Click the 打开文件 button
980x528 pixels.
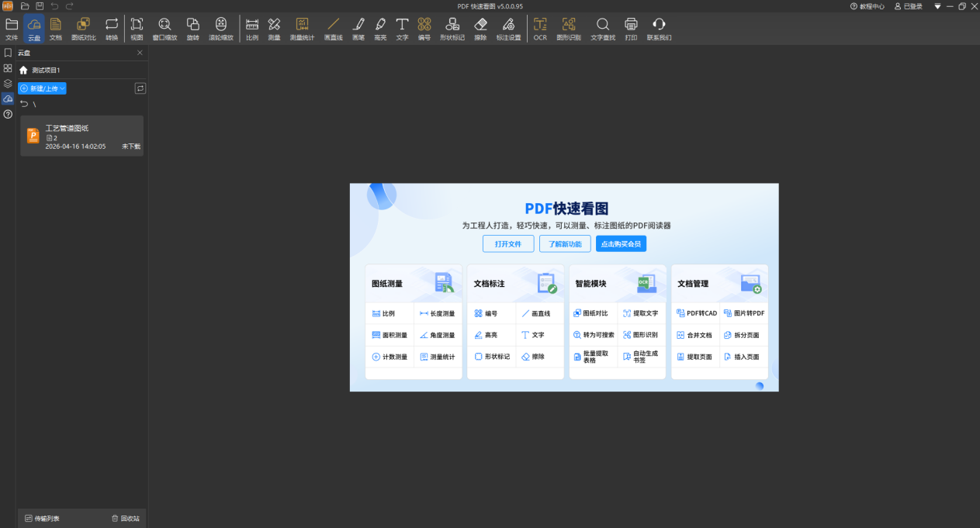click(x=508, y=243)
